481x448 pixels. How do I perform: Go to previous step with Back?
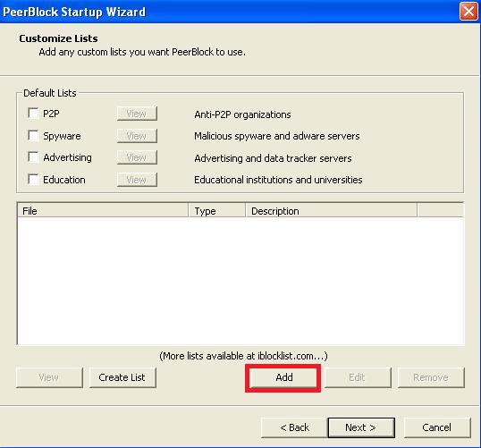point(294,427)
